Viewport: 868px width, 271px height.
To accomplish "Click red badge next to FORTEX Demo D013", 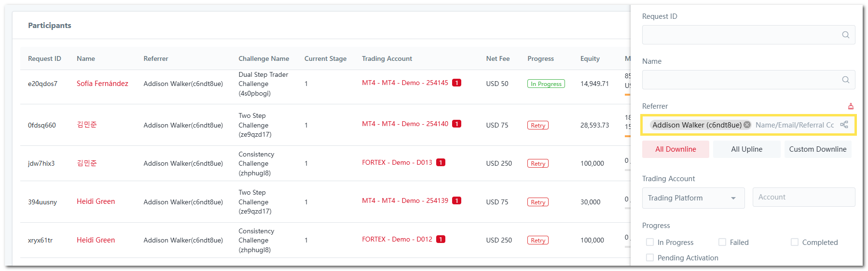I will coord(441,163).
